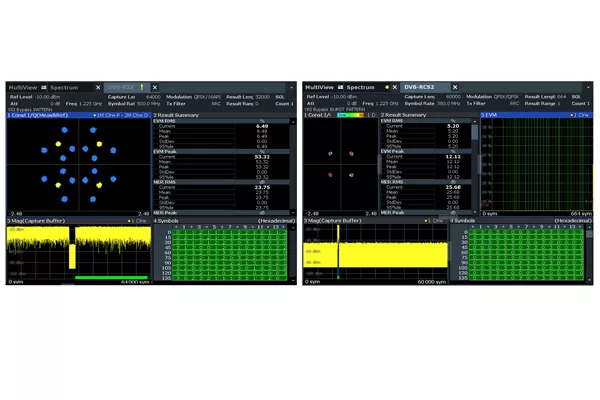Select right Symbols window title
The width and height of the screenshot is (600, 400).
462,220
